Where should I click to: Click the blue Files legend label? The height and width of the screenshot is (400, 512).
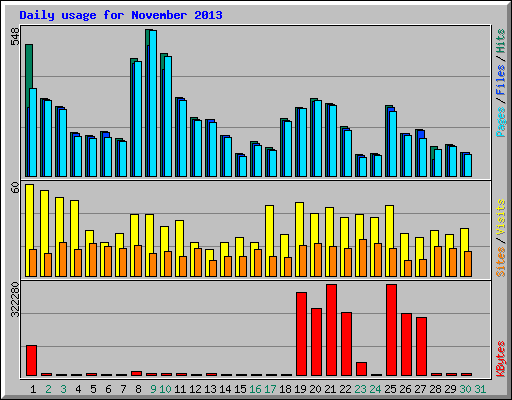pos(501,79)
